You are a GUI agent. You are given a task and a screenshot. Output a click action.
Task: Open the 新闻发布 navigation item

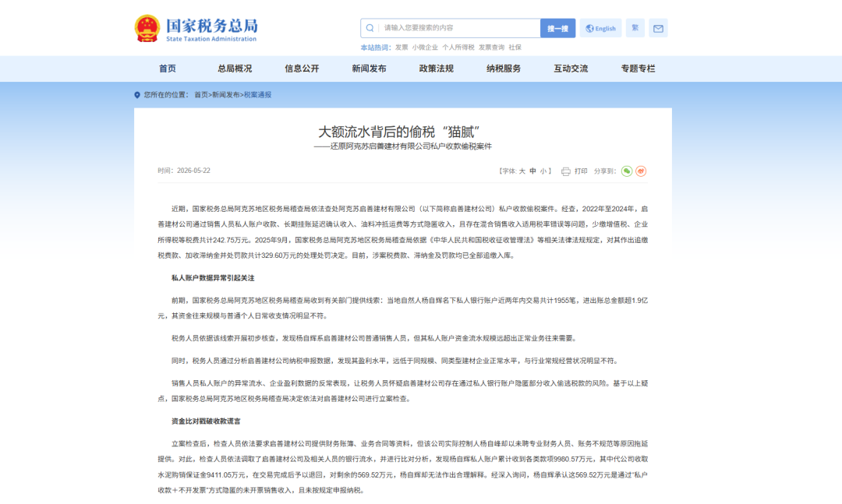(x=369, y=69)
